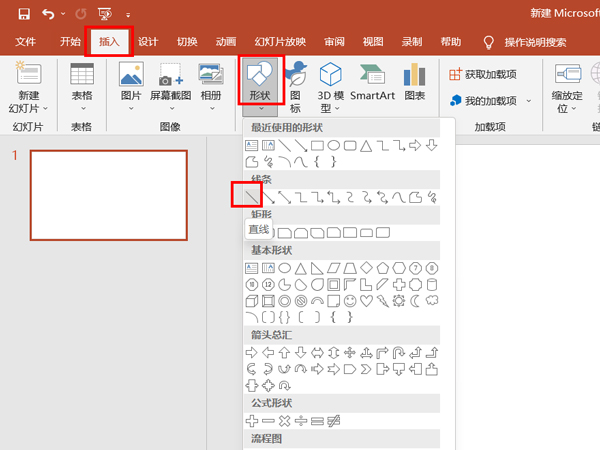
Task: Click the SmartArt button
Action: coord(372,84)
